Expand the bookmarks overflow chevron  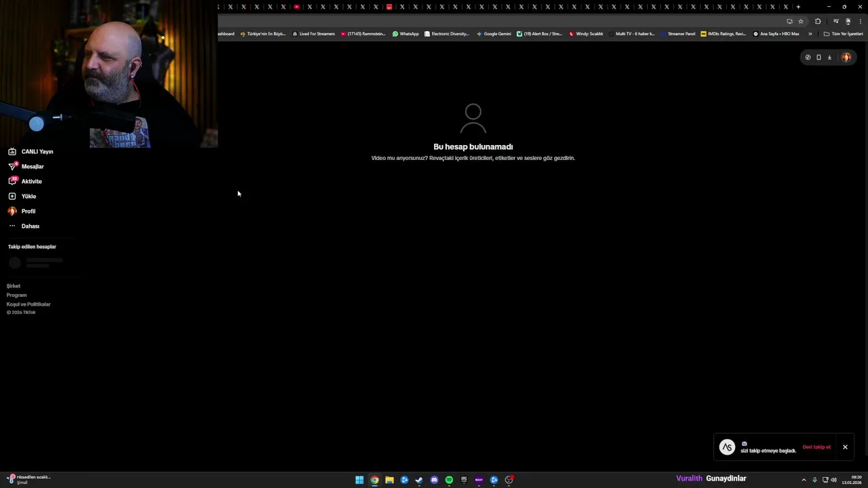[810, 34]
